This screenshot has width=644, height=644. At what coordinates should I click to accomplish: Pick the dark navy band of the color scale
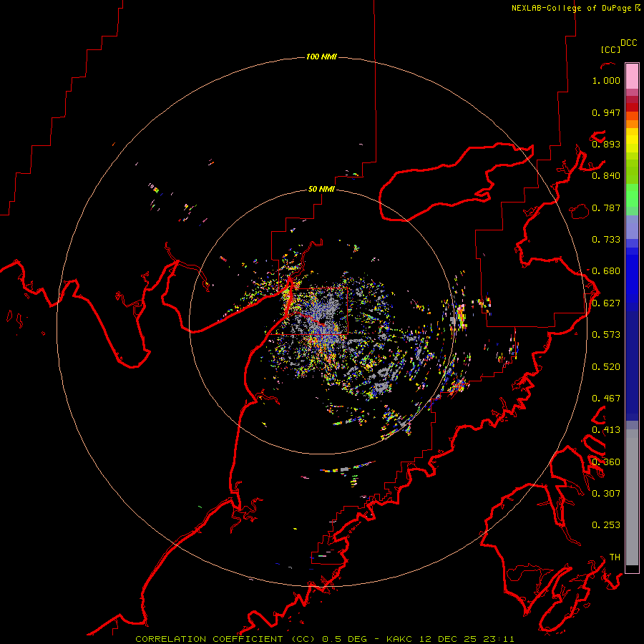[x=632, y=362]
